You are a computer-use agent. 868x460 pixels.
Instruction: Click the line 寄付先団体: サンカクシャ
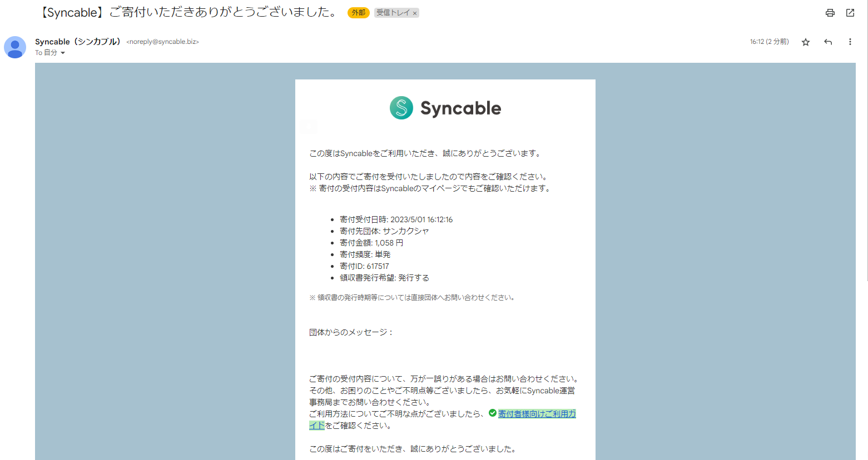384,231
